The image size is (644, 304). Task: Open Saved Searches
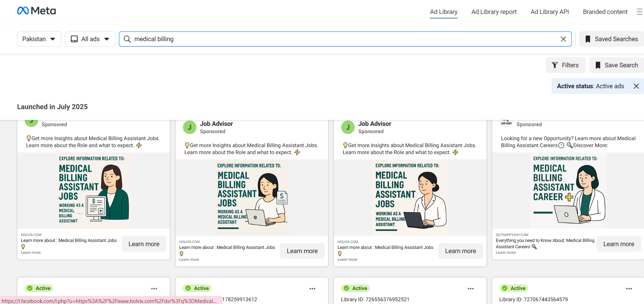[611, 39]
